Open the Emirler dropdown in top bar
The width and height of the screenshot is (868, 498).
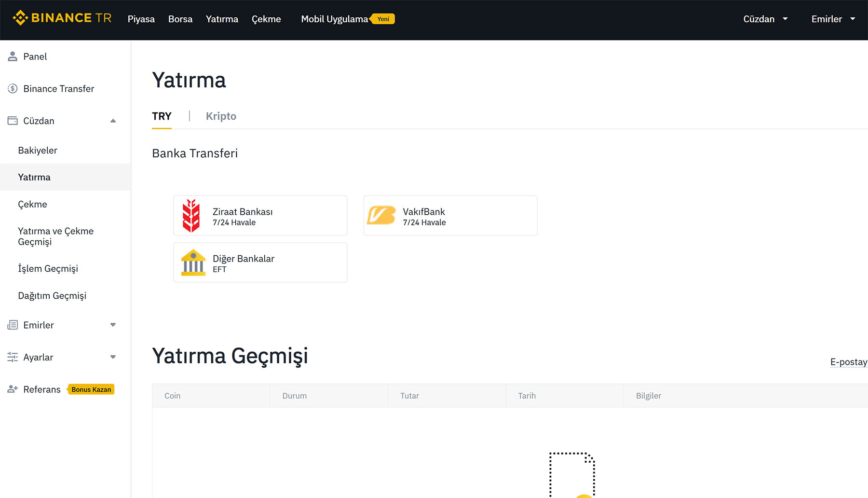[833, 19]
